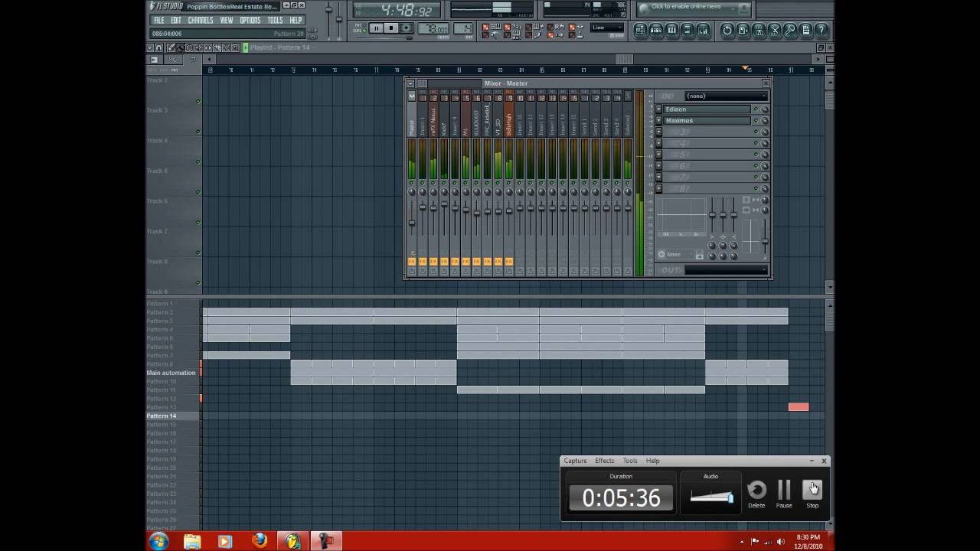Screen dimensions: 980x551
Task: Toggle effect slot 5 enable light
Action: point(756,154)
